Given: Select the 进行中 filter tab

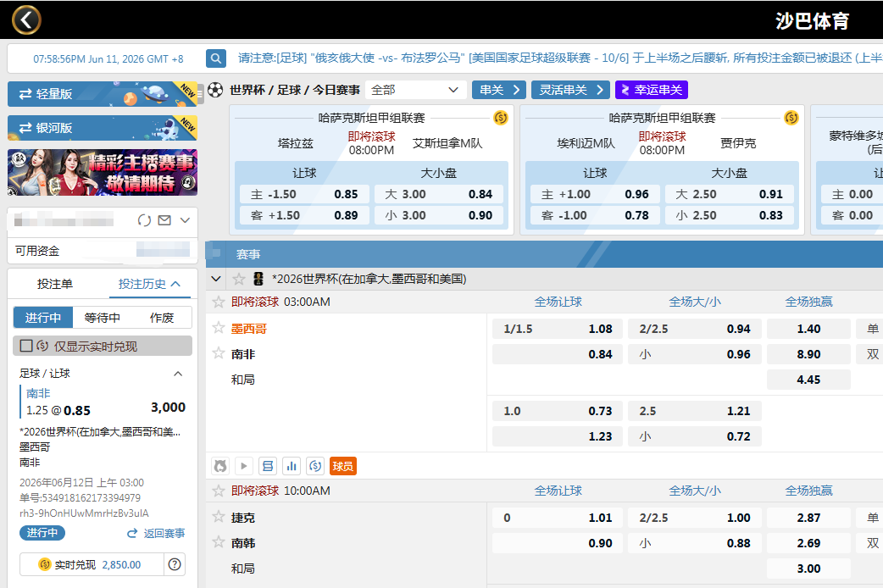Looking at the screenshot, I should [x=43, y=318].
